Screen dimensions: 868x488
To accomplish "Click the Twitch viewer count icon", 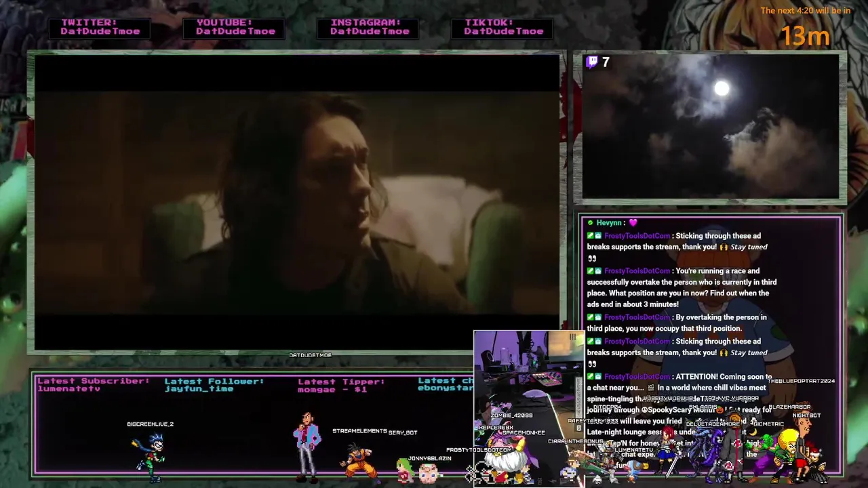I will pos(592,62).
